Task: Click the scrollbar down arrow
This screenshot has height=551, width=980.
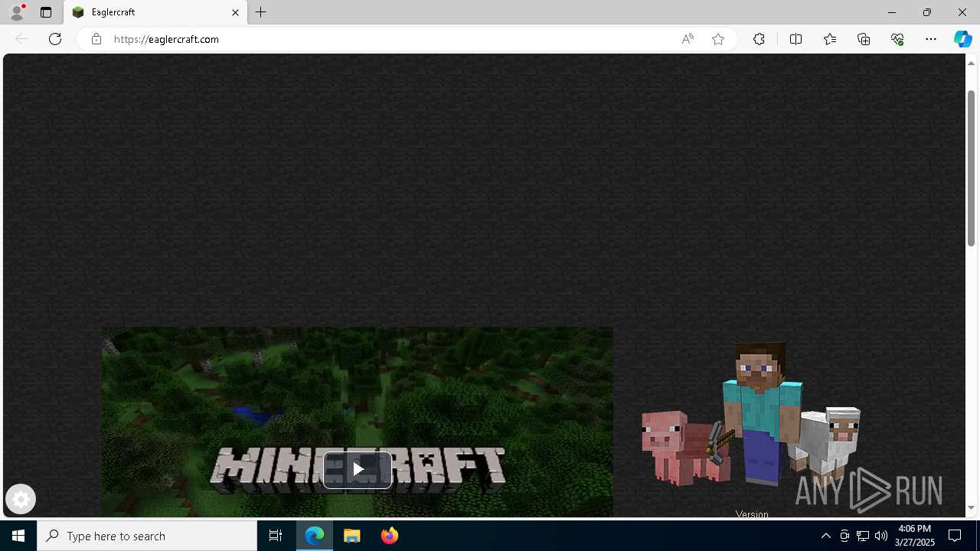Action: click(x=971, y=508)
